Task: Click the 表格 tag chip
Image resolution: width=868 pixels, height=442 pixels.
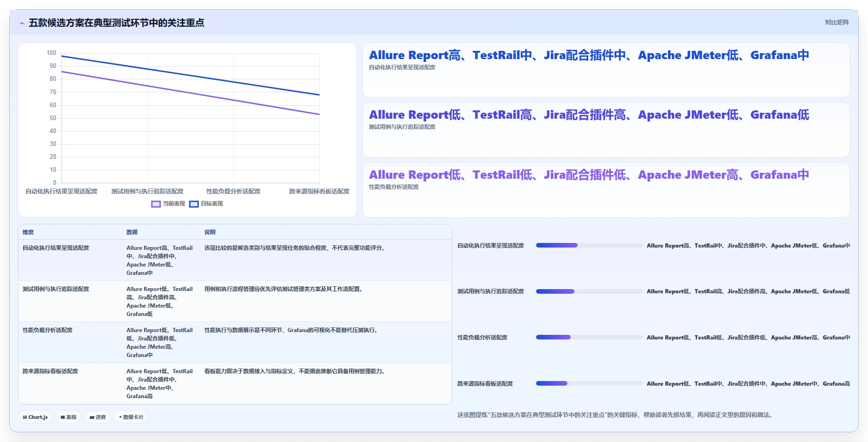Action: (x=68, y=417)
